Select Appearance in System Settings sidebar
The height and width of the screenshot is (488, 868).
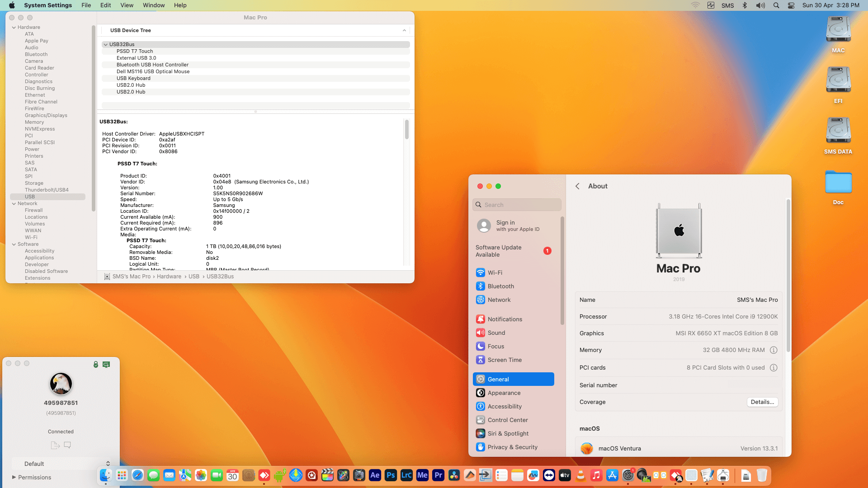pyautogui.click(x=514, y=393)
